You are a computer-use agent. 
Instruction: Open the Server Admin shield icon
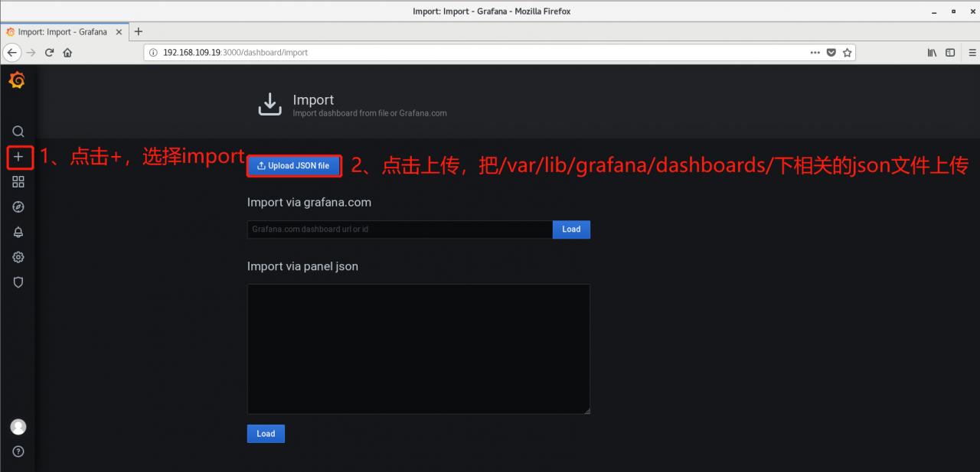(18, 282)
